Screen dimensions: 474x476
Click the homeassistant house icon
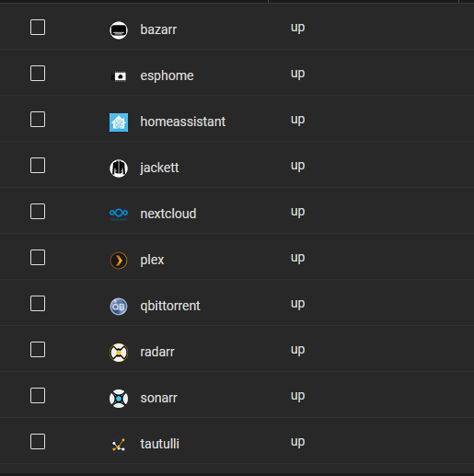119,122
